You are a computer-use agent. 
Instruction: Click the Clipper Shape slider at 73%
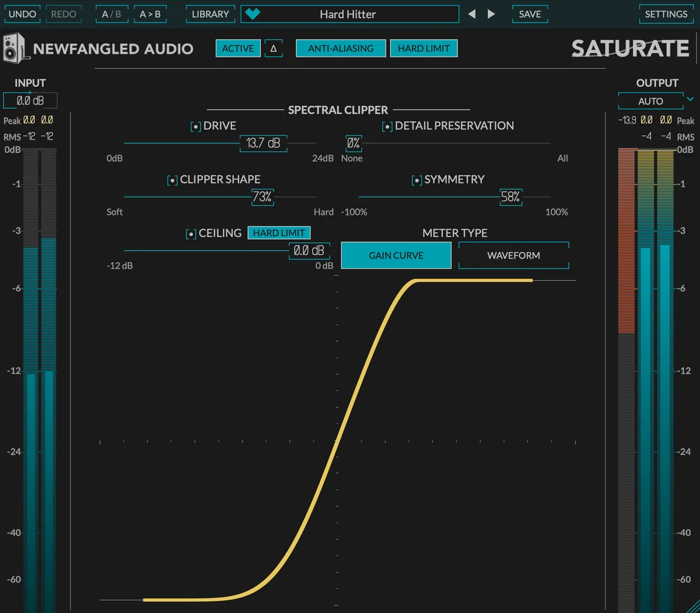click(x=262, y=197)
